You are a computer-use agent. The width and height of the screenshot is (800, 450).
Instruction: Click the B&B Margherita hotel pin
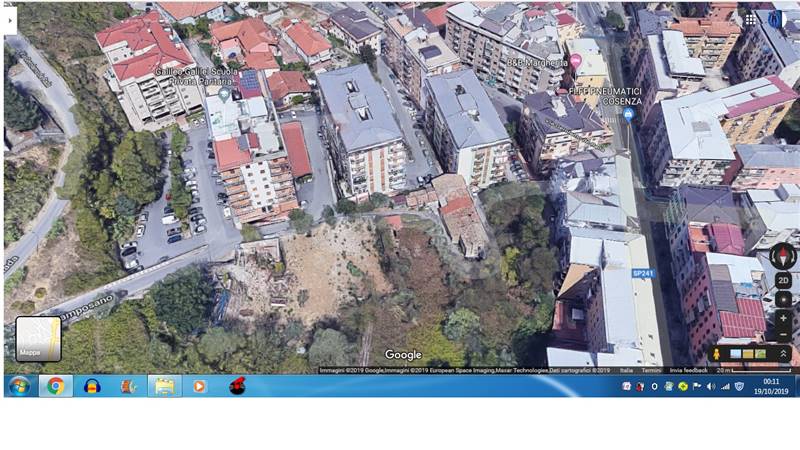[x=575, y=61]
